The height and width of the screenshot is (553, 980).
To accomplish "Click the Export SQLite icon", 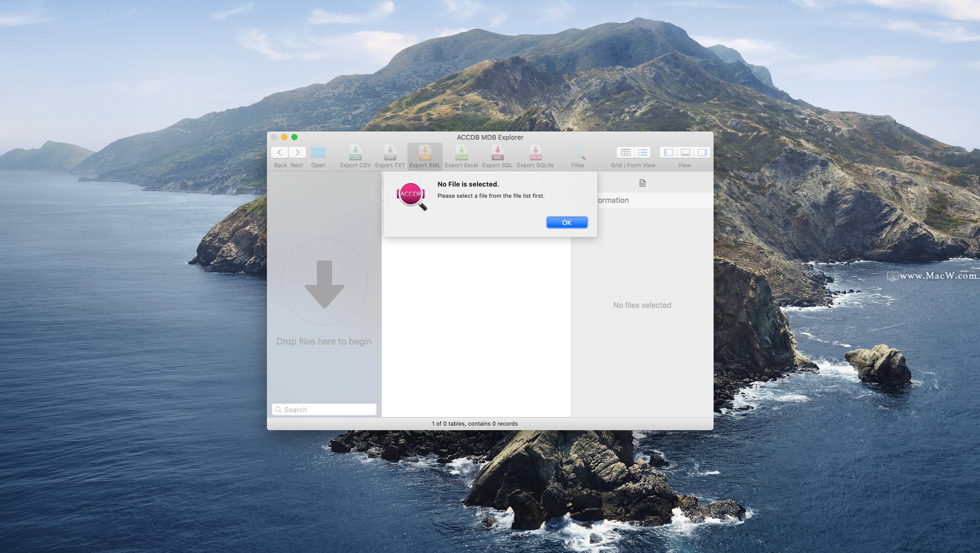I will (x=535, y=152).
